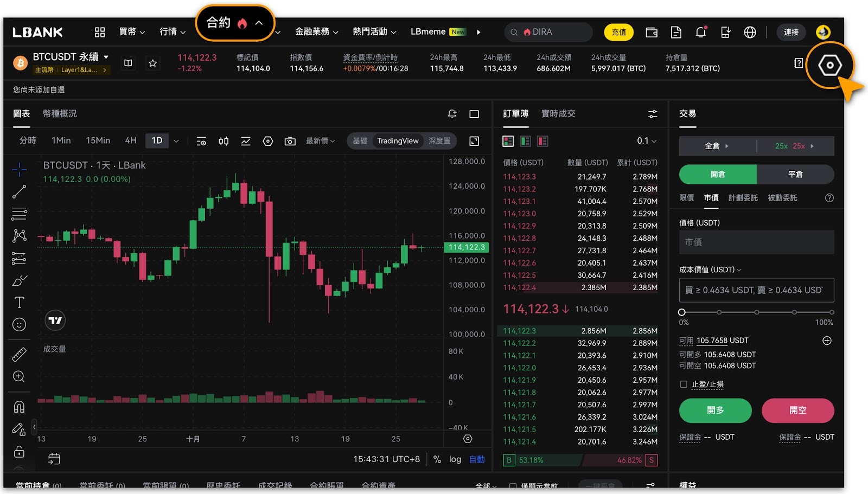The height and width of the screenshot is (494, 868).
Task: Expand the 最新價 price type dropdown
Action: pyautogui.click(x=321, y=141)
